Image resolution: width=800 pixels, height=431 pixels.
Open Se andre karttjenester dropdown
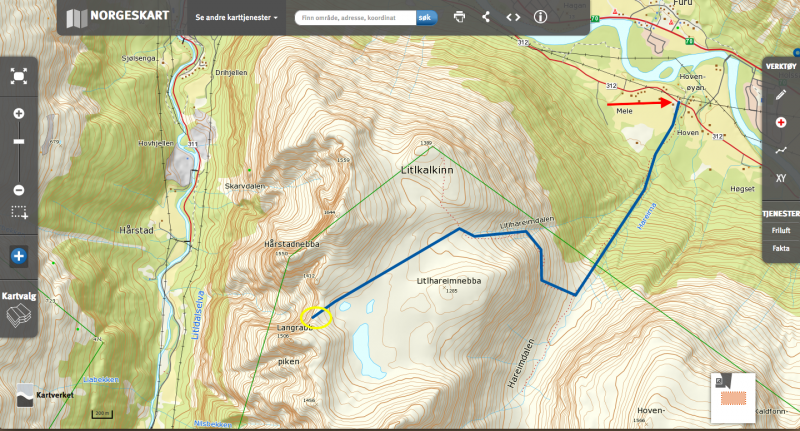pos(236,17)
